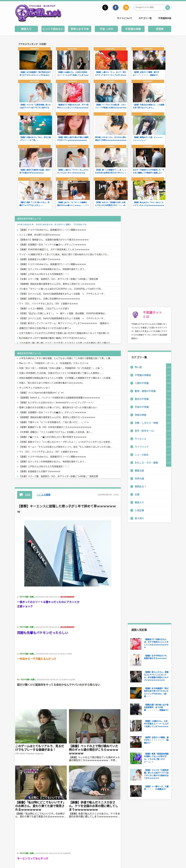Click the arrow icon beside 動物・植物の不思議
Screen dimensions: 186x868
132,391
